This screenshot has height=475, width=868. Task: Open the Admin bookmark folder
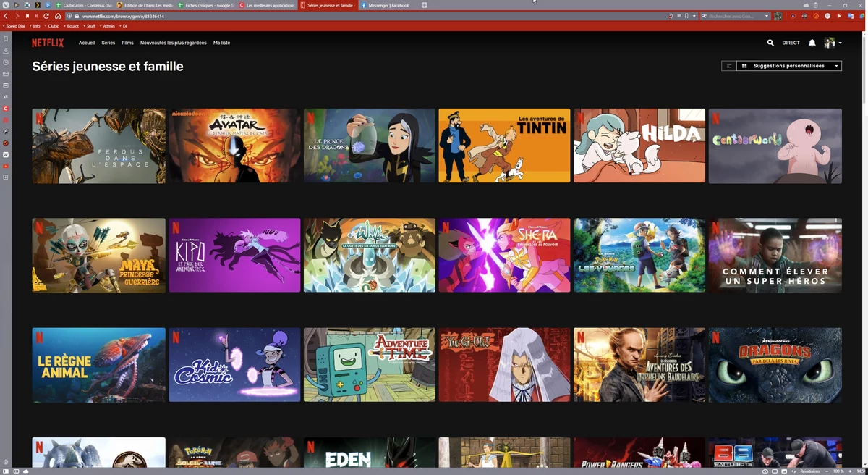click(107, 26)
